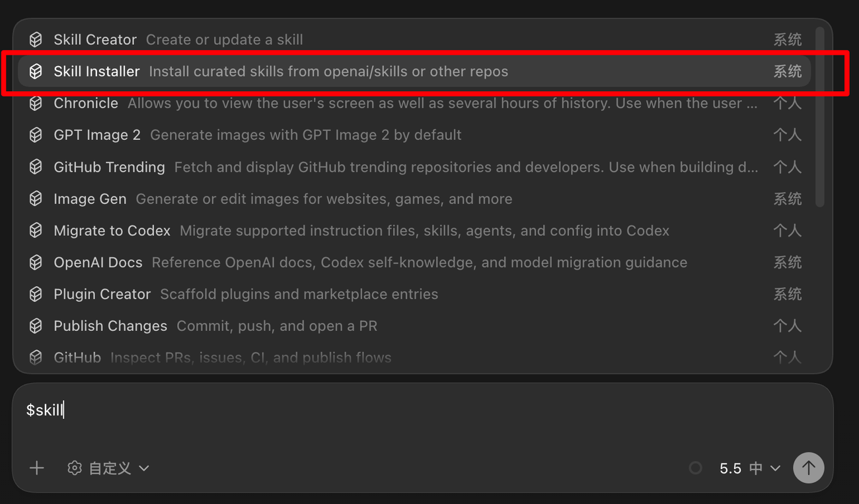This screenshot has width=859, height=504.
Task: Click 'Migrate supported instruction files' description
Action: pyautogui.click(x=425, y=231)
